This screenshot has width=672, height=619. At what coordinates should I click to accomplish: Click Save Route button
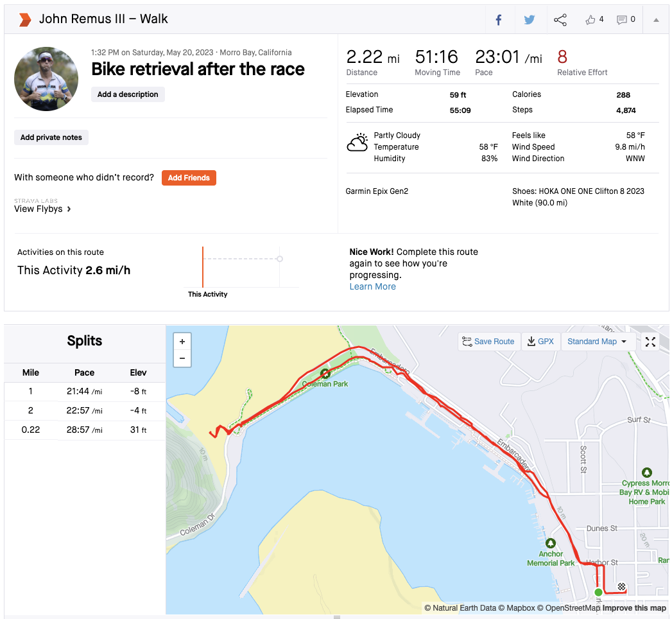[x=488, y=342]
